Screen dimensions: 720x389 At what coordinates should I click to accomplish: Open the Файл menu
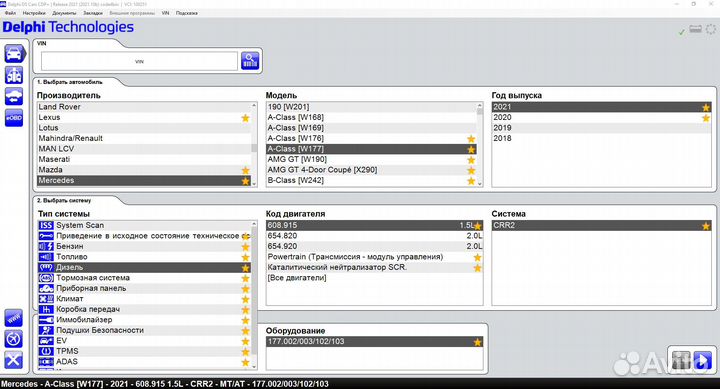(10, 13)
